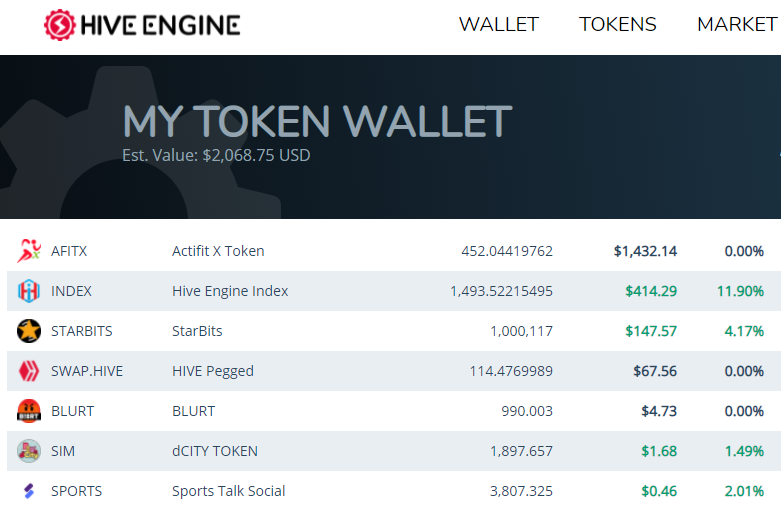The image size is (781, 510).
Task: Click the $1,432.14 value
Action: 646,251
